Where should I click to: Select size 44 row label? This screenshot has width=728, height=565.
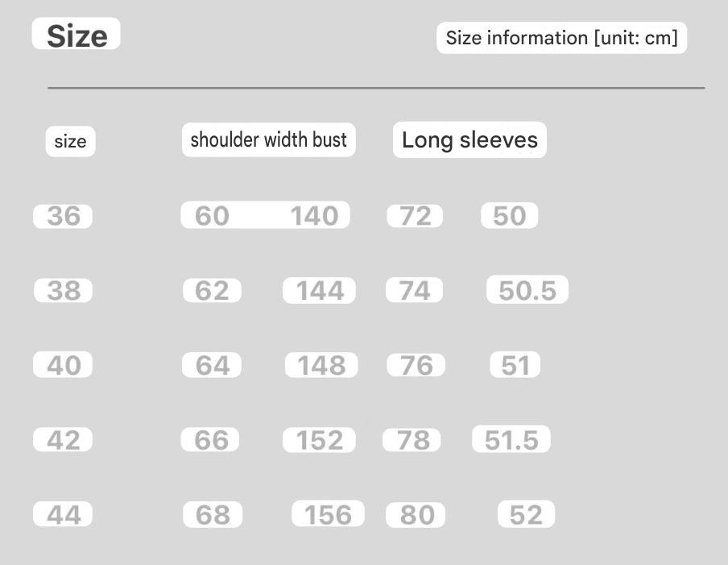[64, 514]
